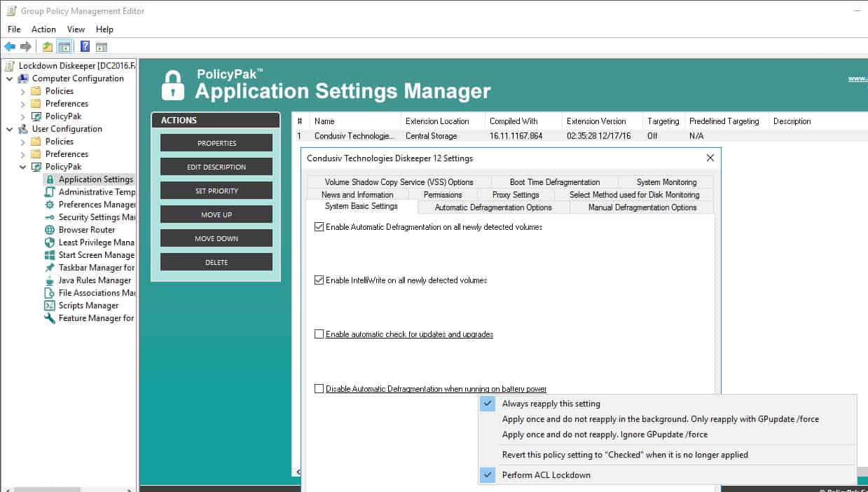Click the PROPERTIES action button

[x=216, y=143]
